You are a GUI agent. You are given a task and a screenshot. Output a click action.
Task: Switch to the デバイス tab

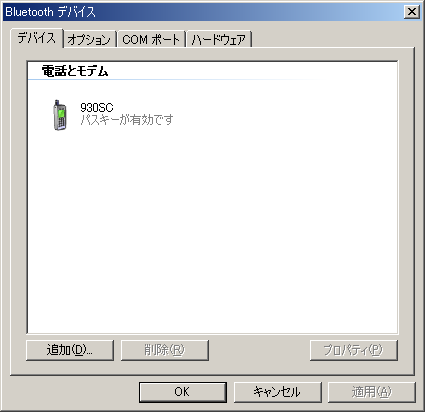point(37,38)
